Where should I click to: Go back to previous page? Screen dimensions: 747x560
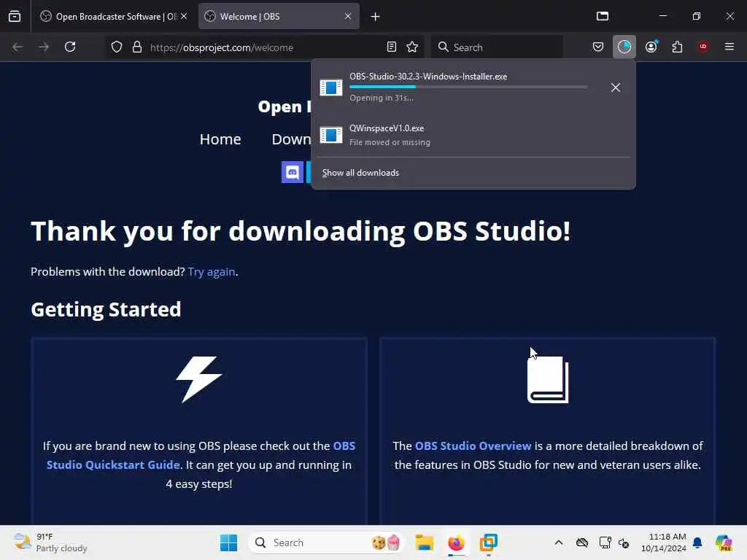(18, 47)
